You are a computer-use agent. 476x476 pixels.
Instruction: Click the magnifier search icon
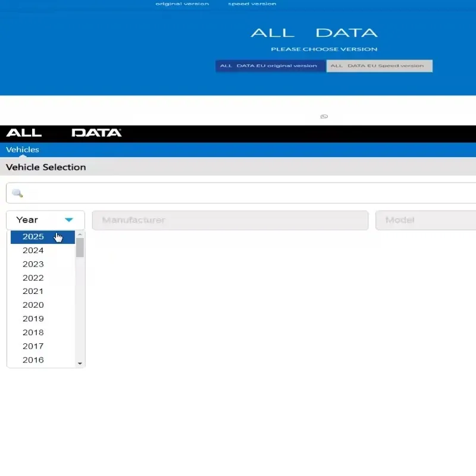17,193
